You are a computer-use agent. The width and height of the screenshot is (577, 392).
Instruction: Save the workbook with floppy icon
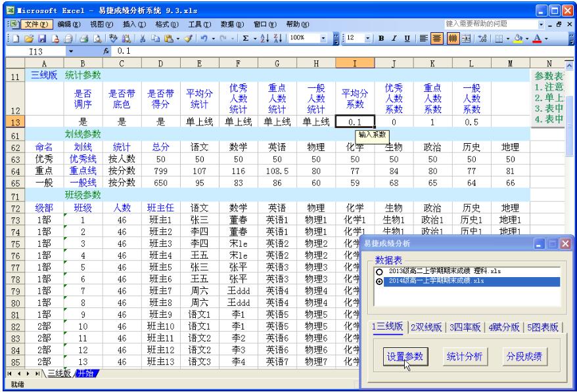42,38
